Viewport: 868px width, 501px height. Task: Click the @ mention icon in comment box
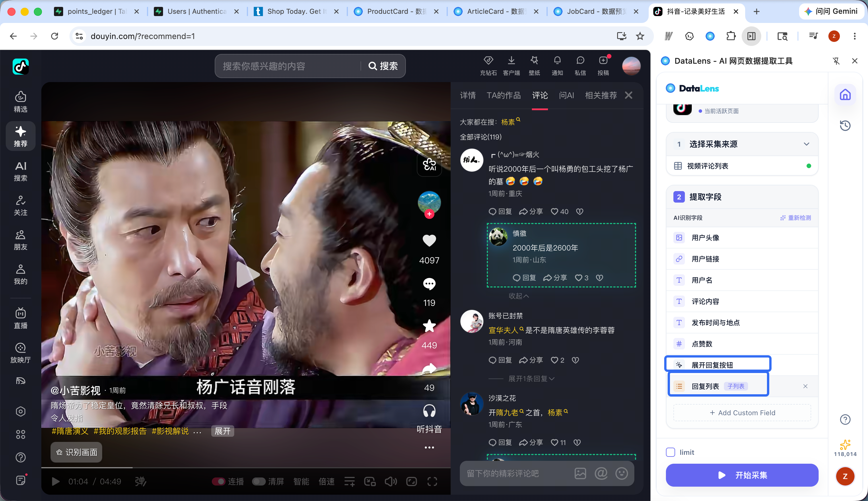(601, 473)
